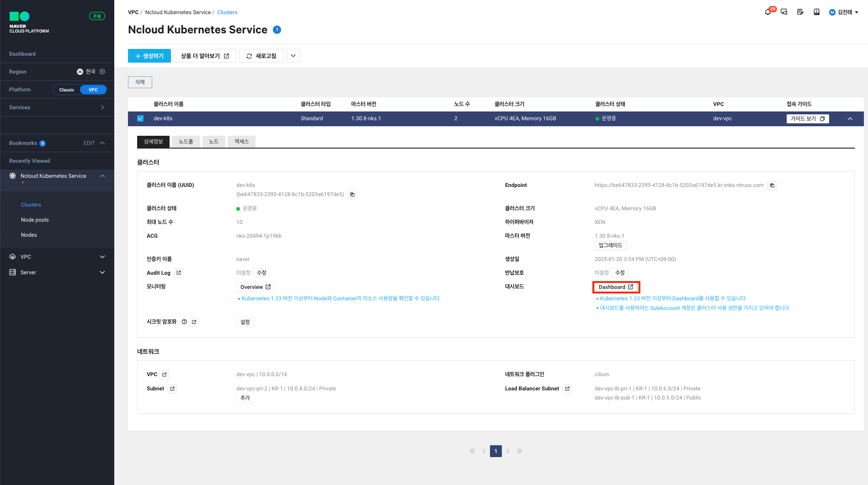
Task: Open Nodes in sidebar
Action: click(29, 235)
